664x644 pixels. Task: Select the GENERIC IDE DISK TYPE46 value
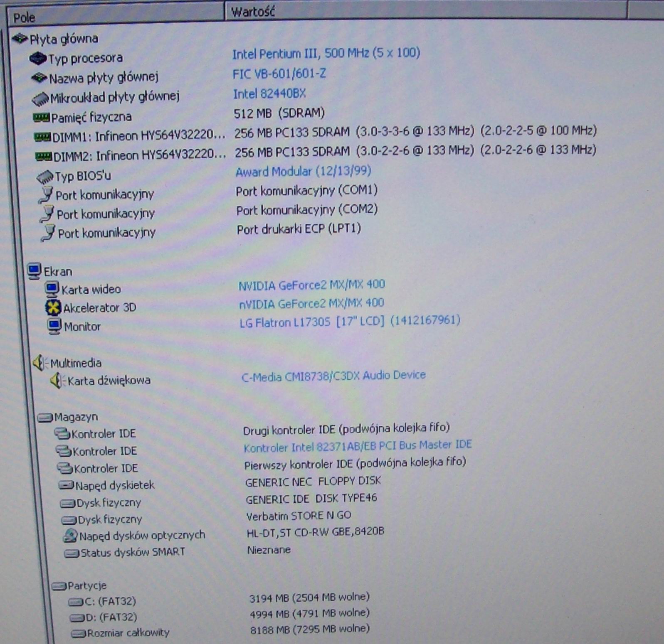311,499
